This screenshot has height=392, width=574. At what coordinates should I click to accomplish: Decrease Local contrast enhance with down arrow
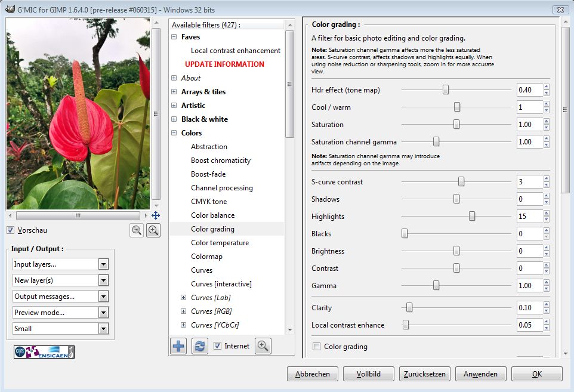point(547,328)
